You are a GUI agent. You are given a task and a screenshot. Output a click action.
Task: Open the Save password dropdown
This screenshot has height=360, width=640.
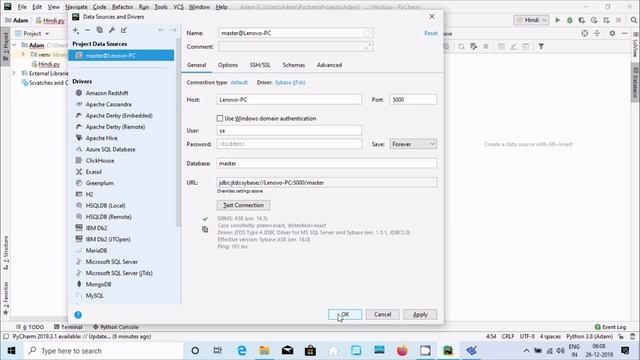point(413,144)
